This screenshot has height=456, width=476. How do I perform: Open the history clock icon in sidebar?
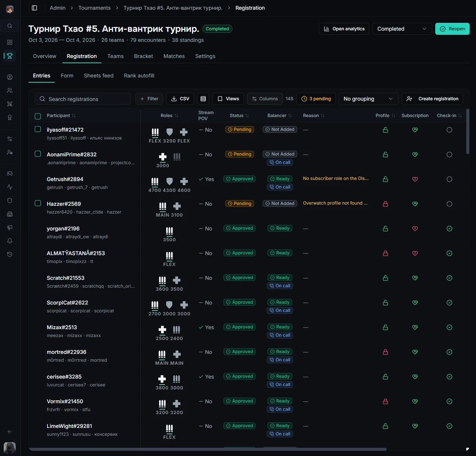pyautogui.click(x=10, y=254)
